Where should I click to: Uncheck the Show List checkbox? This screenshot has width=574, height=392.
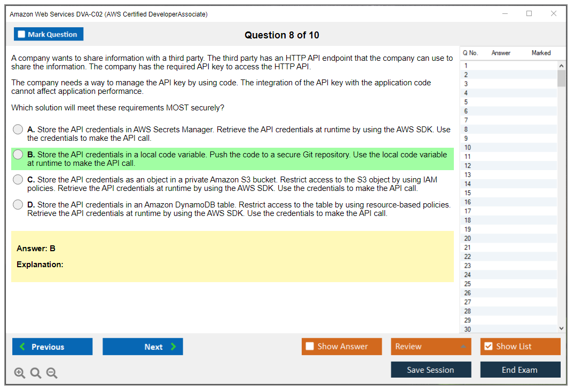point(488,347)
